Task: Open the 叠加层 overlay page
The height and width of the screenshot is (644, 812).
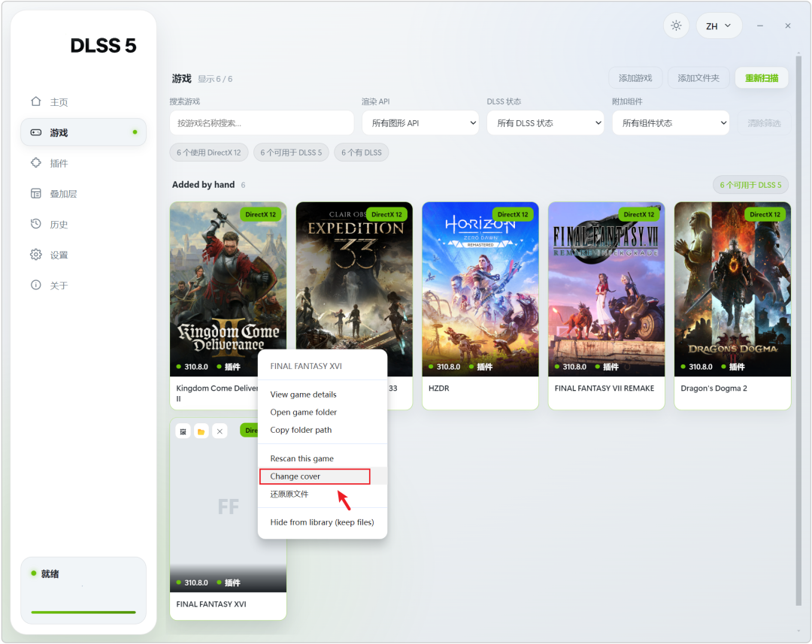Action: (83, 194)
